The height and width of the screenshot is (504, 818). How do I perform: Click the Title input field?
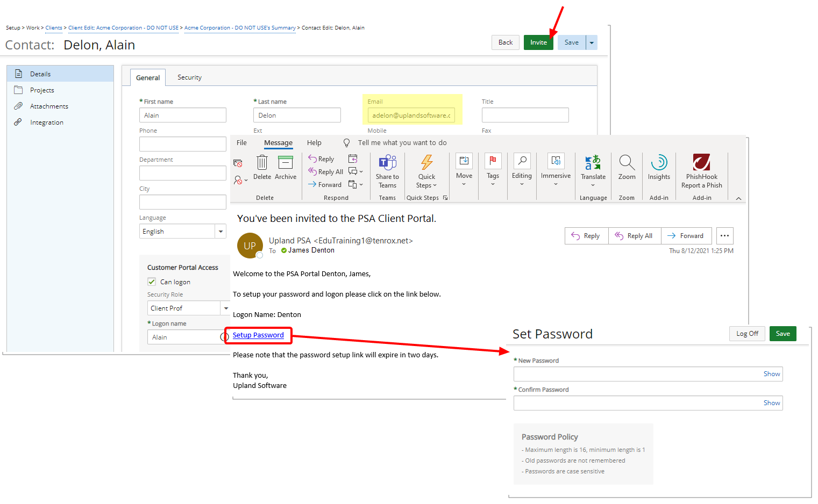click(525, 115)
